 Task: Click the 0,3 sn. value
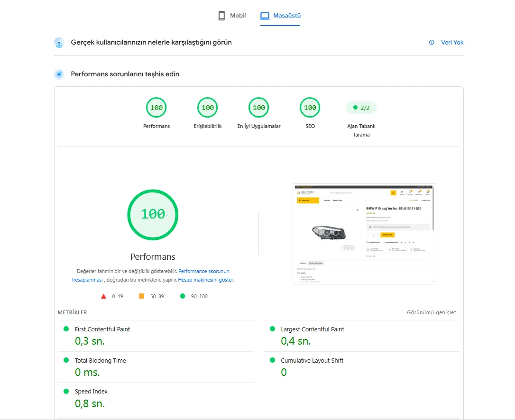90,341
